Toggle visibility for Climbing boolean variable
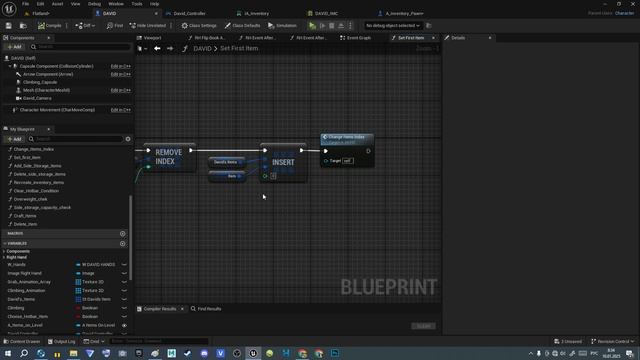 pyautogui.click(x=124, y=308)
